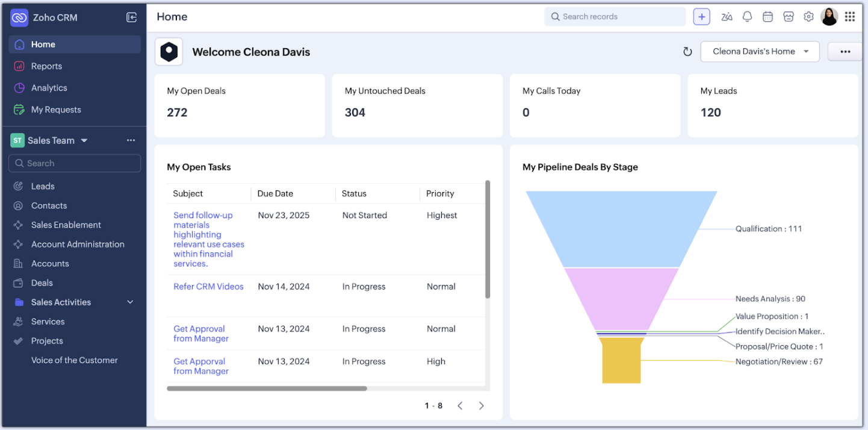
Task: Collapse the sidebar using the panel icon
Action: pyautogui.click(x=131, y=17)
